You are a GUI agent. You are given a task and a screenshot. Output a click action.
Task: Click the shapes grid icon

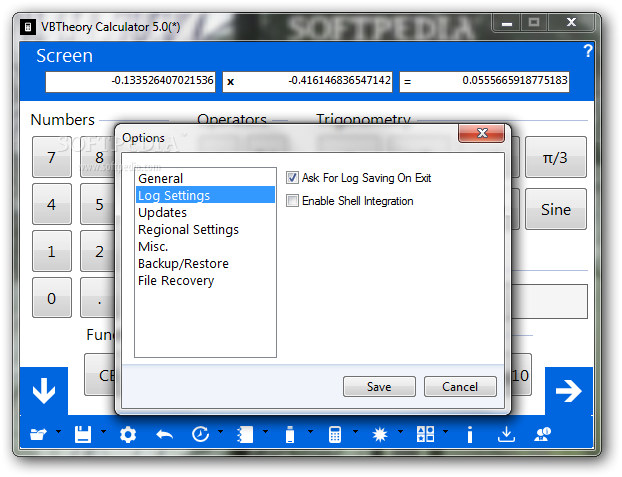(x=425, y=435)
